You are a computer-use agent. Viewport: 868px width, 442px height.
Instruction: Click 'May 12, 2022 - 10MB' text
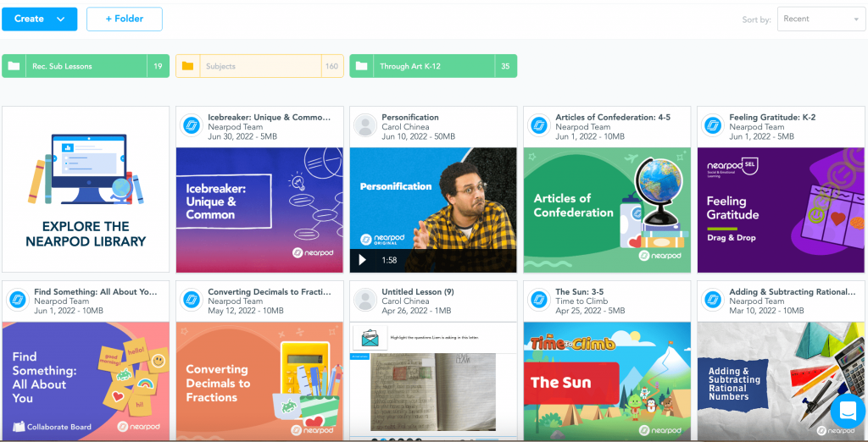pyautogui.click(x=246, y=311)
